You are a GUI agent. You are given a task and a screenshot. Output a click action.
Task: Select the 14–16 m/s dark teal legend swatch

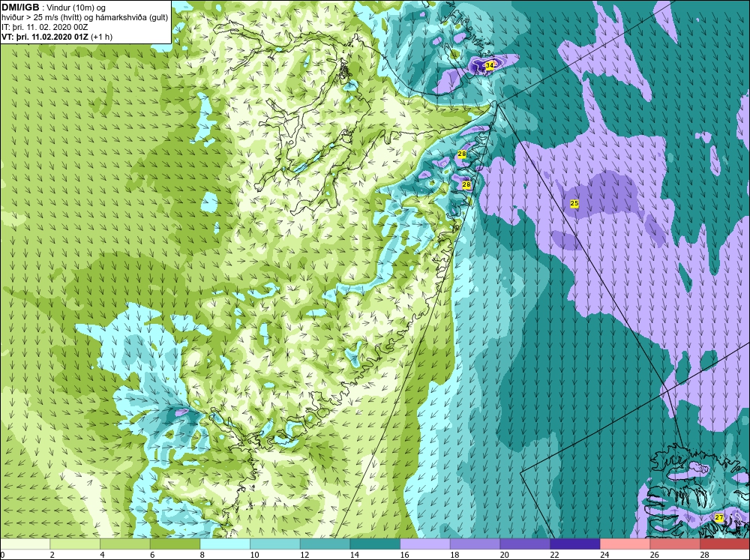point(375,544)
